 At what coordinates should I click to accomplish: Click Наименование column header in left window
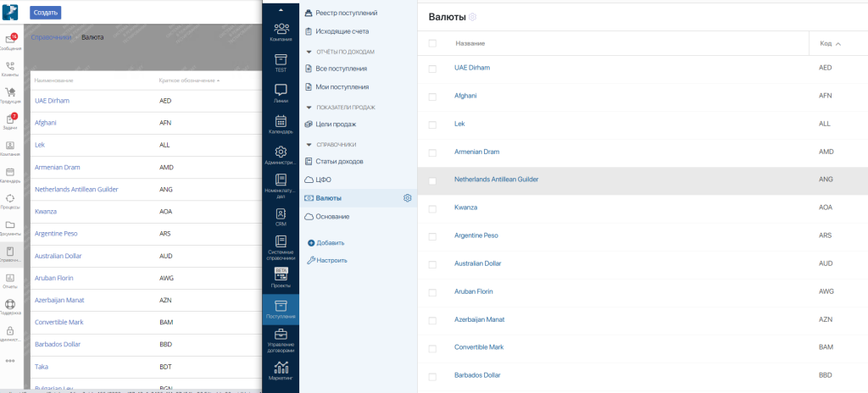pyautogui.click(x=53, y=80)
